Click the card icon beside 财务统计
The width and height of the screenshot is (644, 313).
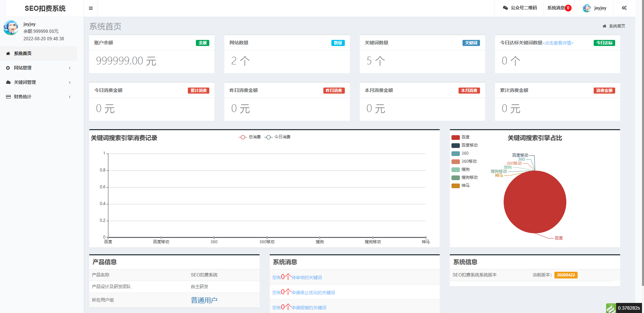[8, 97]
